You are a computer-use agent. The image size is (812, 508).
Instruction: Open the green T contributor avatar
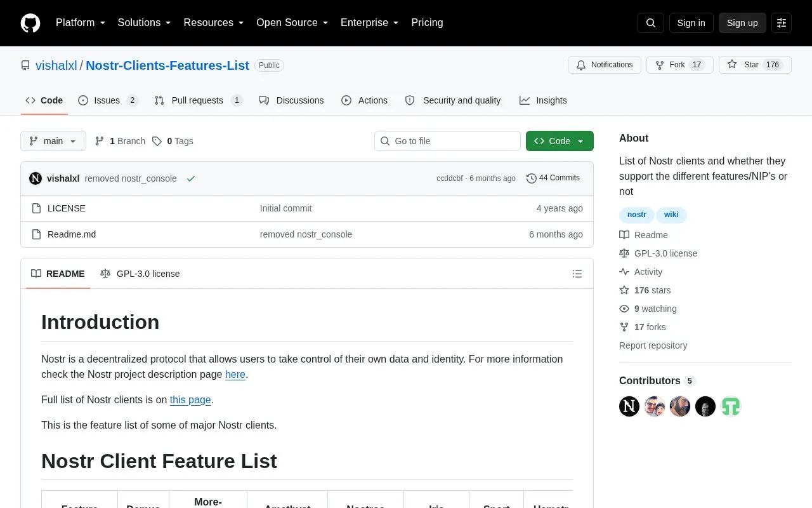(731, 406)
